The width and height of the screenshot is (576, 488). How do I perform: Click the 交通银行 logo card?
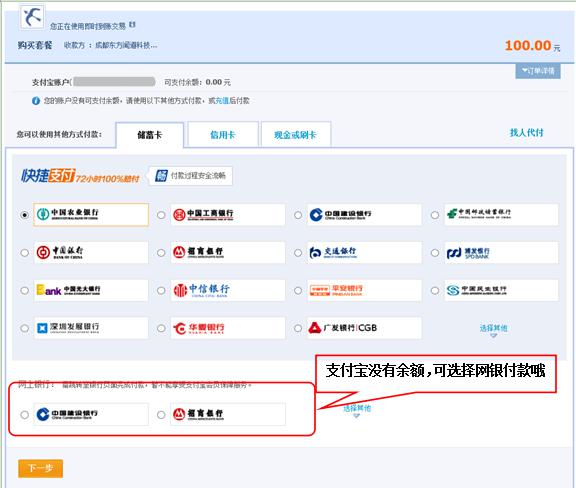[364, 252]
